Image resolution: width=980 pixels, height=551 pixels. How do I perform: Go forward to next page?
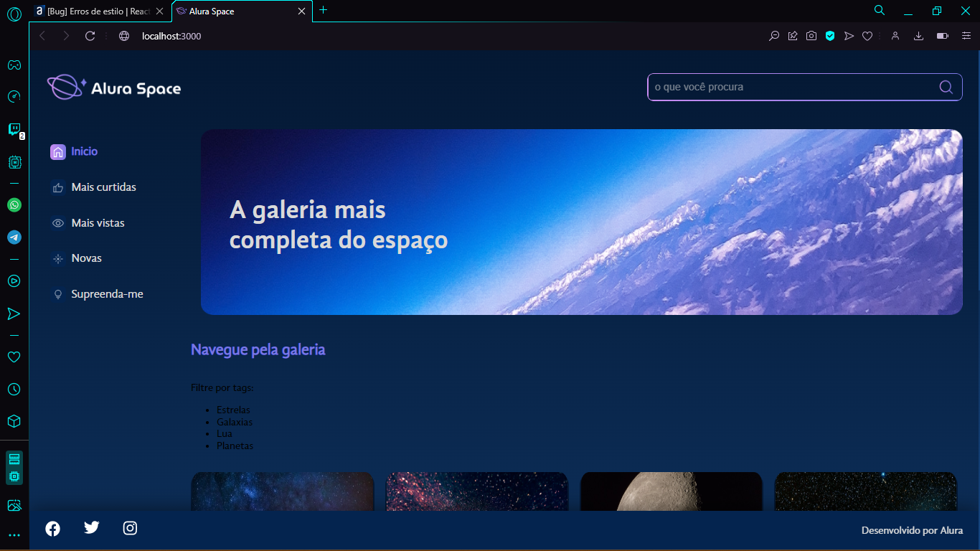click(66, 36)
